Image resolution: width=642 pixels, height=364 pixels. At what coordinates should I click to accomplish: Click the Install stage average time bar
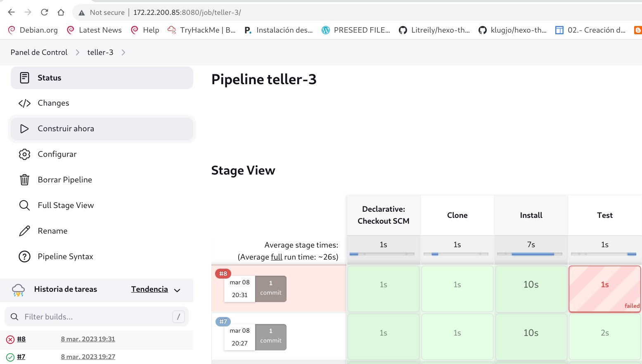coord(531,254)
